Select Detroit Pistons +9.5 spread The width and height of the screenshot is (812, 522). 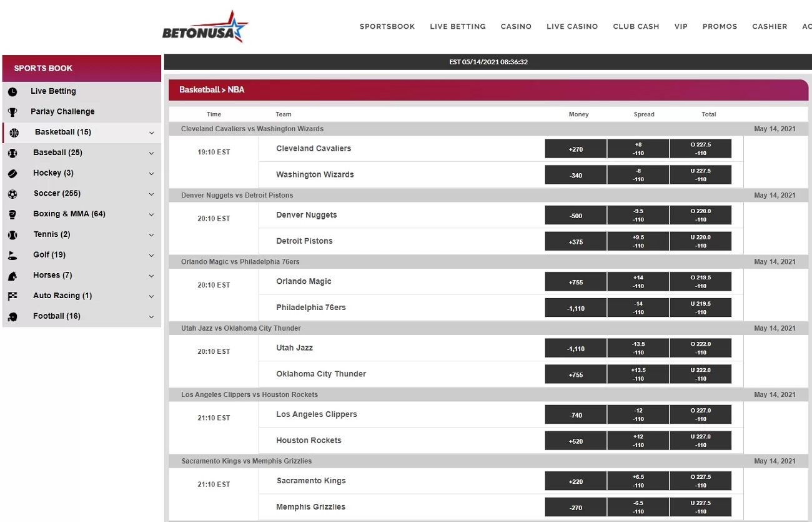tap(638, 241)
